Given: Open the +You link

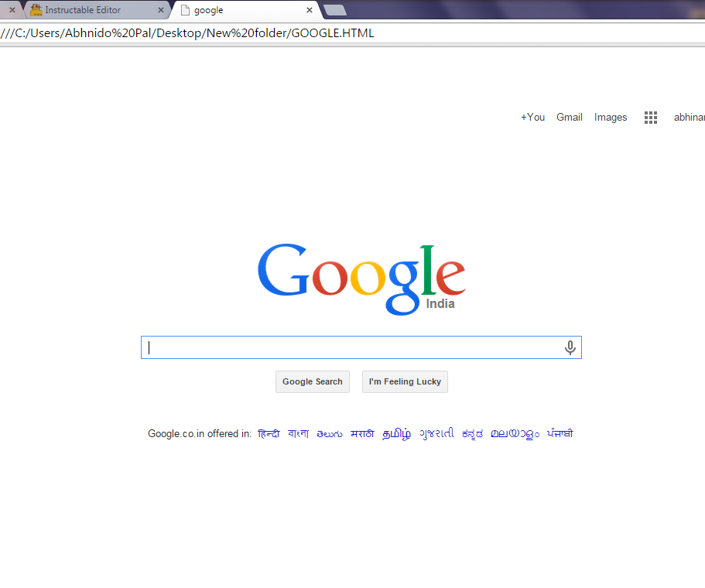Looking at the screenshot, I should 532,118.
